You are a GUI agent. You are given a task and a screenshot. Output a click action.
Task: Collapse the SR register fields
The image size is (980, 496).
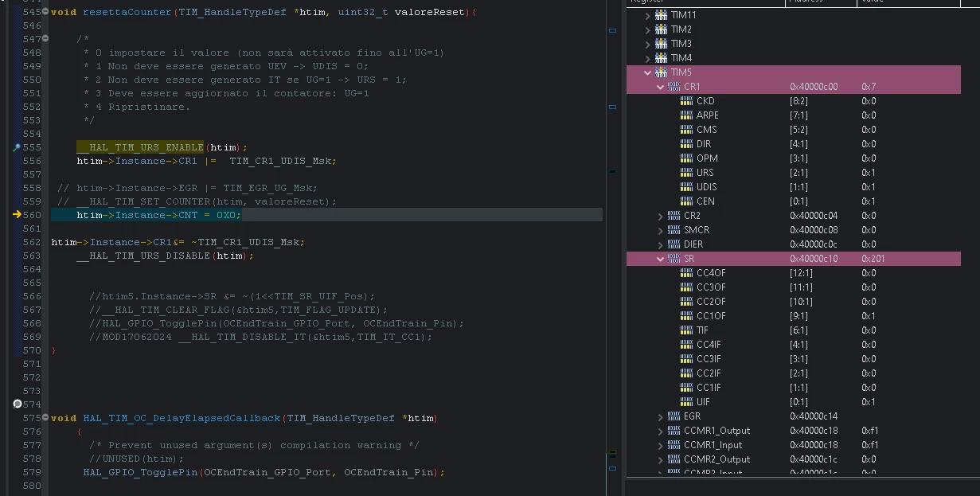pos(660,259)
